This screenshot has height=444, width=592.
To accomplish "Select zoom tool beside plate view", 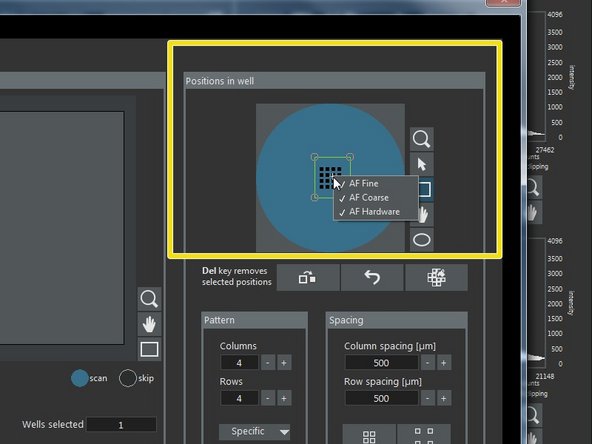I will pos(150,299).
